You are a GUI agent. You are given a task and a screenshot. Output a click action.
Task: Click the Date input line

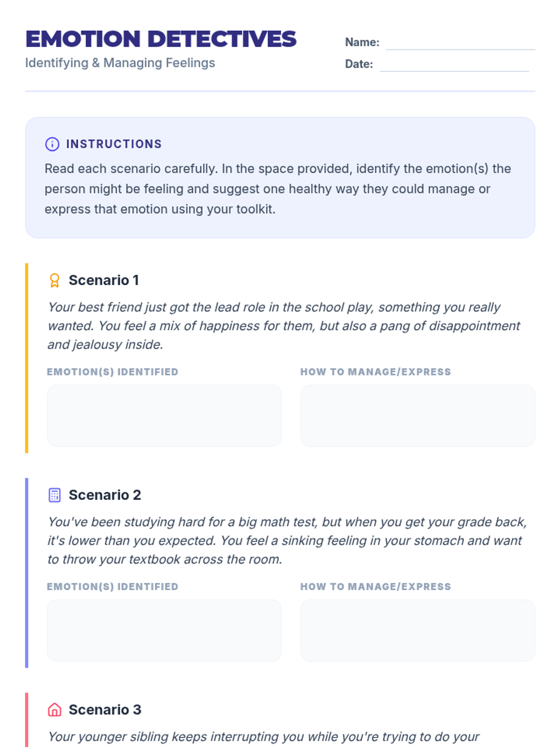tap(454, 65)
